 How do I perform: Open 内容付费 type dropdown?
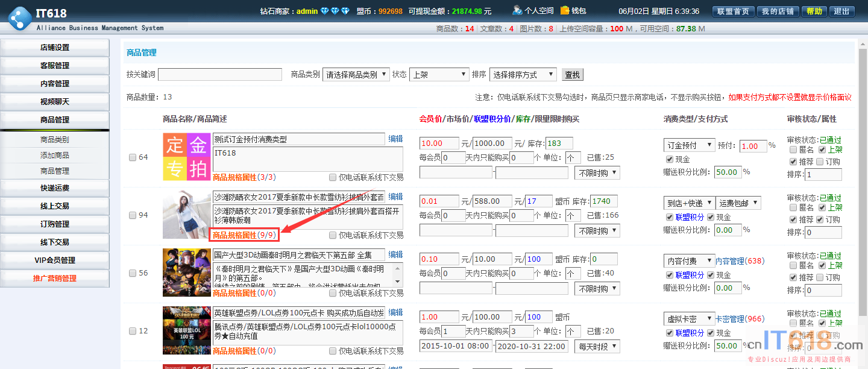click(x=690, y=261)
